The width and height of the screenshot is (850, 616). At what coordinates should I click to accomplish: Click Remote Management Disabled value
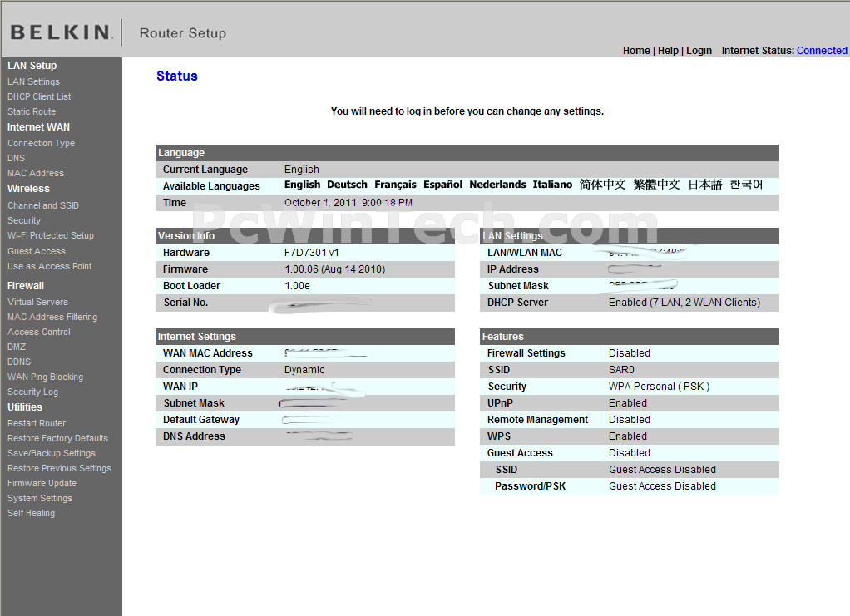coord(630,420)
